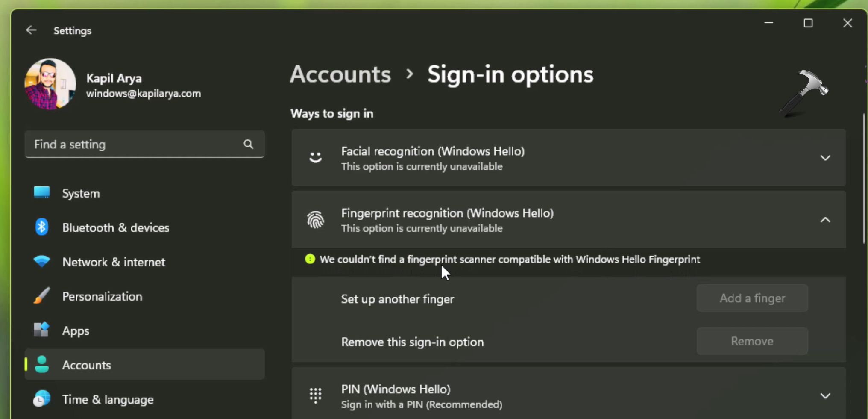
Task: Open the Apps icon in sidebar
Action: pos(41,330)
